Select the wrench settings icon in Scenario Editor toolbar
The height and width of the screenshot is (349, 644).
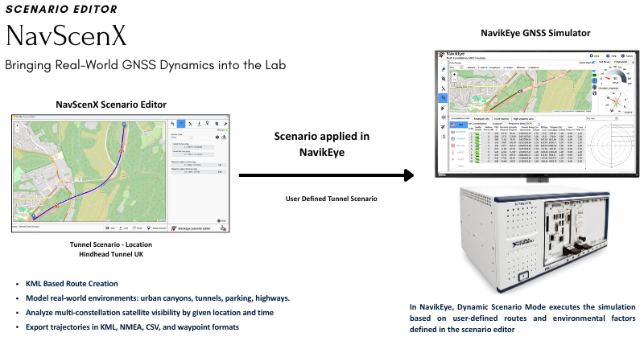pyautogui.click(x=225, y=124)
